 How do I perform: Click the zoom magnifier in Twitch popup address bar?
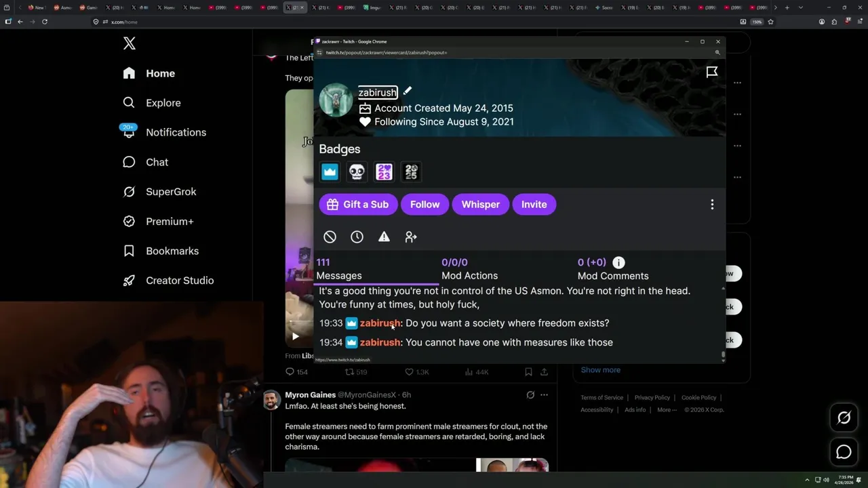pos(717,52)
